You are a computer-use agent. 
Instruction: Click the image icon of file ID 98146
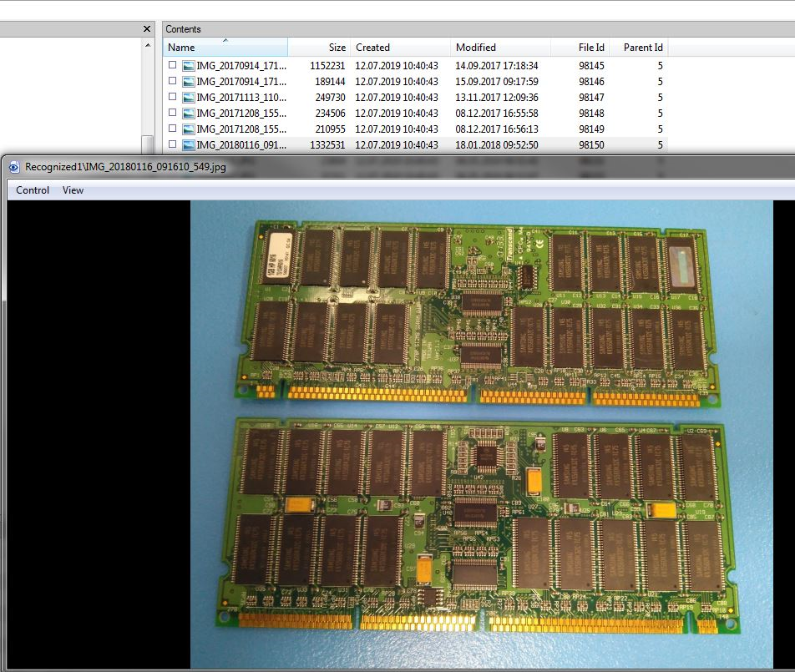[189, 81]
